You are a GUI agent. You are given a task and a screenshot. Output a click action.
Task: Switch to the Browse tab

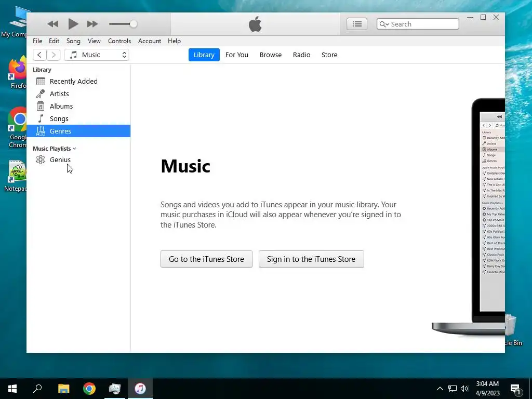pyautogui.click(x=270, y=55)
